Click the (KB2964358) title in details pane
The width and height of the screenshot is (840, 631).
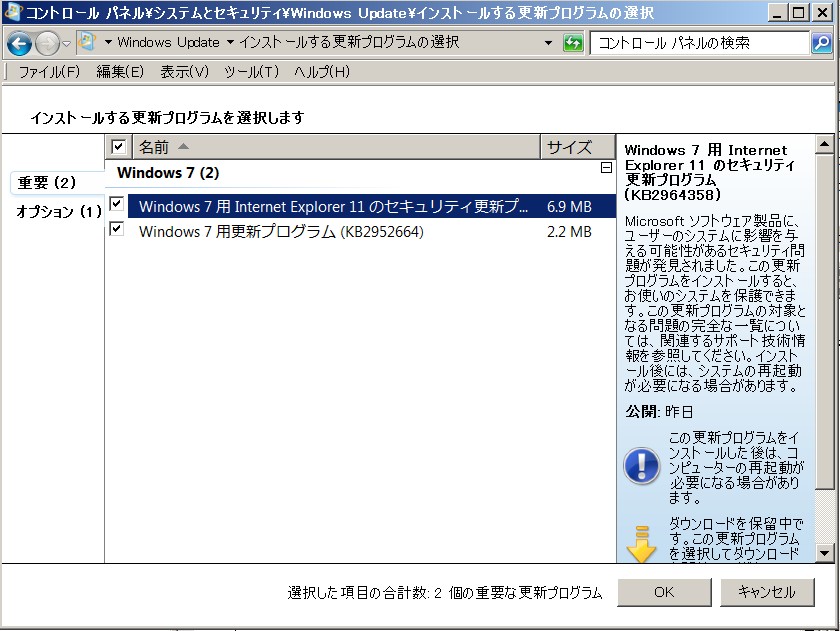coord(673,195)
